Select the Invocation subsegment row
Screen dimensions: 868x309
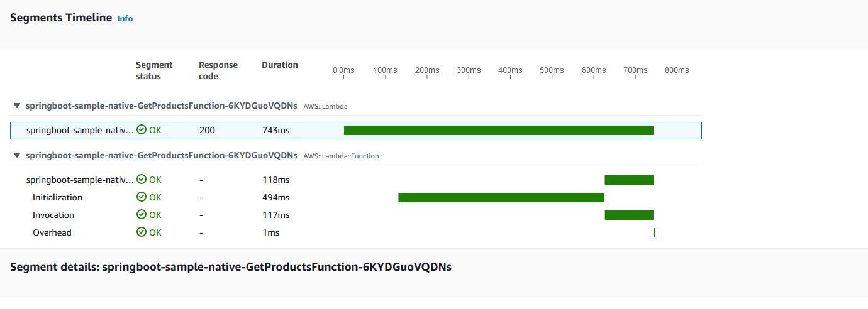tap(356, 215)
